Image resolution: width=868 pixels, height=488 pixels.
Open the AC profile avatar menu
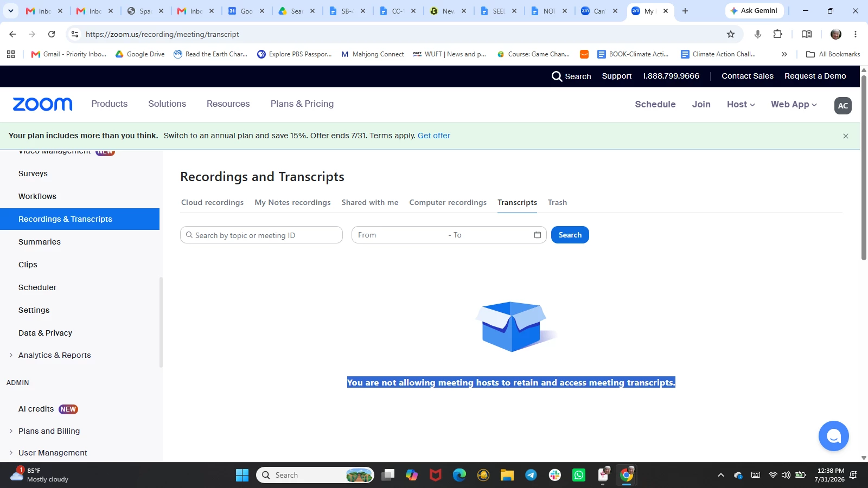click(843, 106)
